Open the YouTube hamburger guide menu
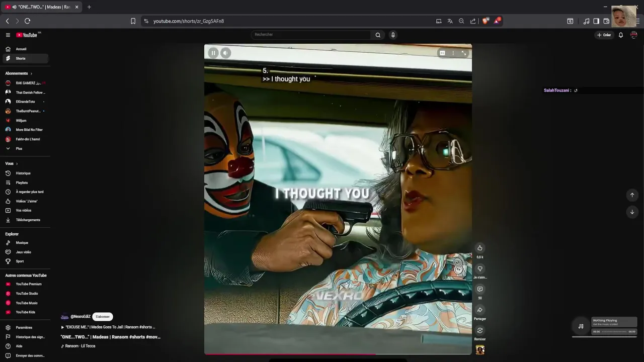Screen dimensions: 644x362 tap(8, 35)
